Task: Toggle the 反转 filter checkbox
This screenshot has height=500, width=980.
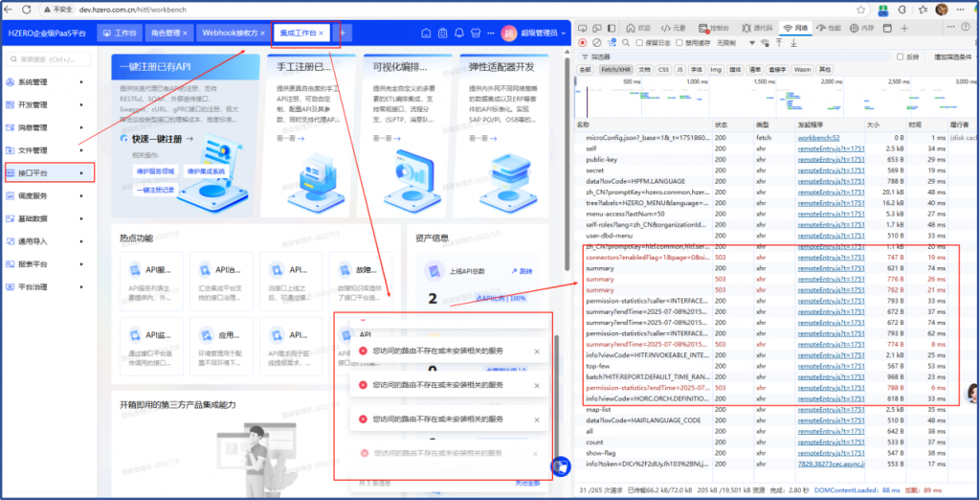Action: tap(901, 57)
